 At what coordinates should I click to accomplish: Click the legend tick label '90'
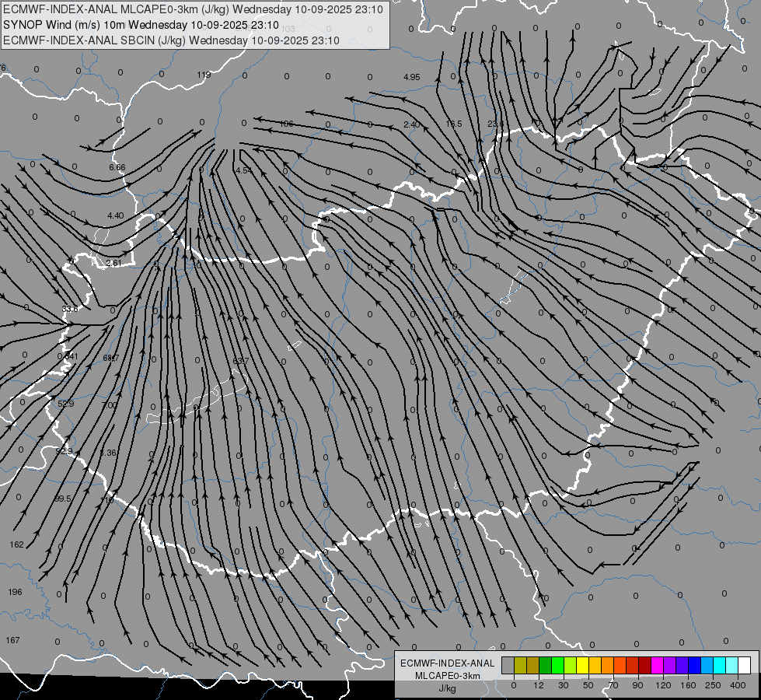coord(638,685)
